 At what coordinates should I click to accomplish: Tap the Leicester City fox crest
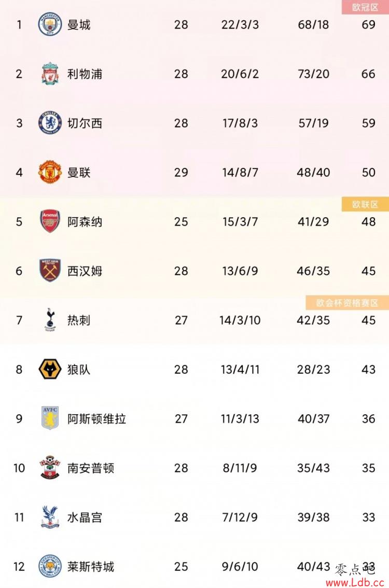[50, 566]
